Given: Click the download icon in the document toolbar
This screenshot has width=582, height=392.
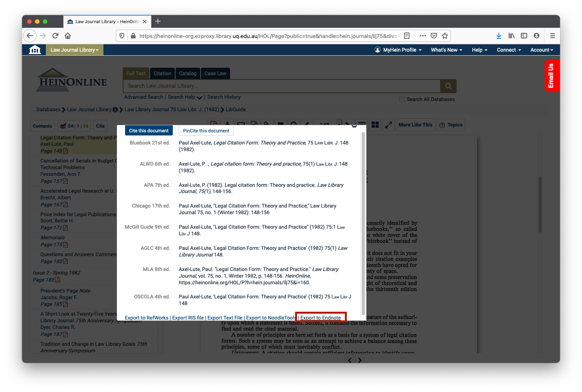Looking at the screenshot, I should [227, 124].
